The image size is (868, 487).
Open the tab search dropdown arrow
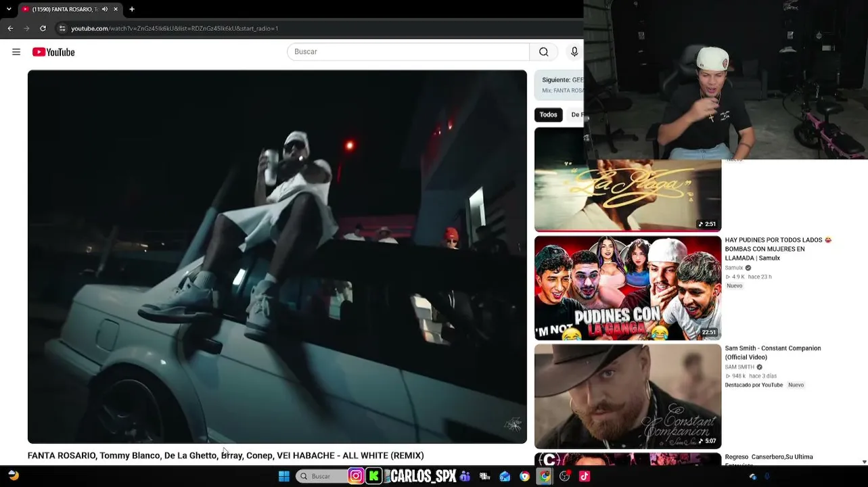coord(9,9)
